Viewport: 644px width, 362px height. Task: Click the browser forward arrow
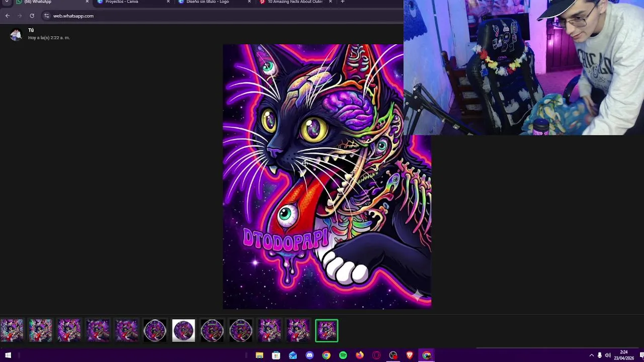point(20,16)
